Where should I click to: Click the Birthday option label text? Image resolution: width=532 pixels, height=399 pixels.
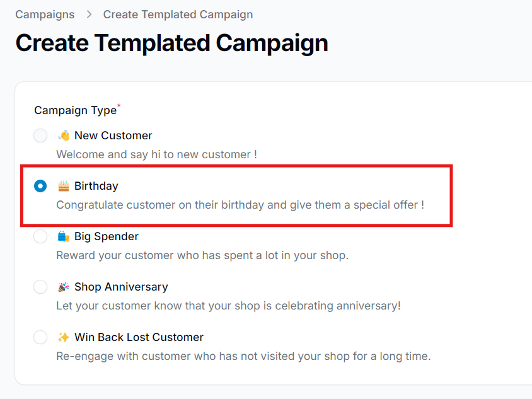pos(95,185)
